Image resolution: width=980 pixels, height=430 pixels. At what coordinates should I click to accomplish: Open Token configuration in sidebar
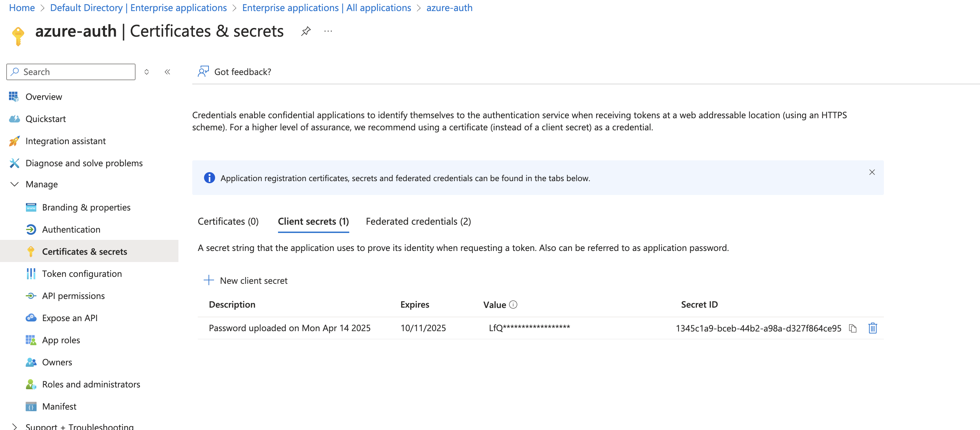point(82,274)
